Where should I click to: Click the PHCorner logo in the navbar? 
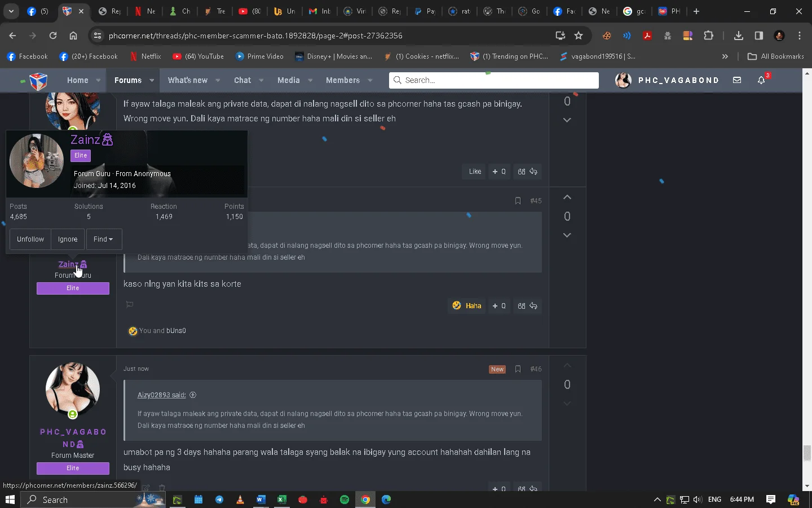[38, 81]
